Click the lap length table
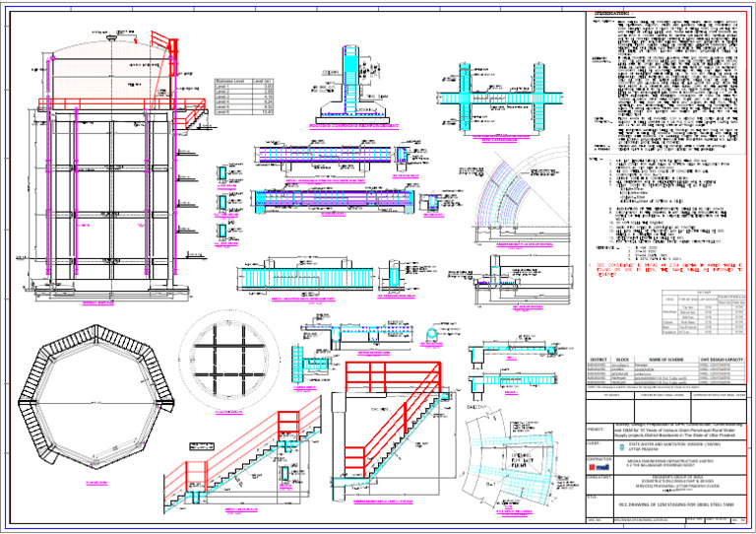Viewport: 756px width, 534px height. click(x=704, y=312)
